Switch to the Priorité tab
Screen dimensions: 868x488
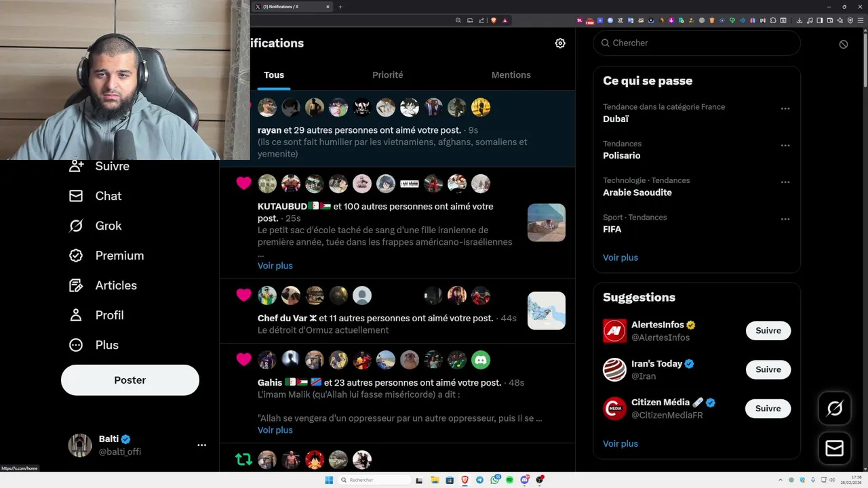[x=388, y=75]
